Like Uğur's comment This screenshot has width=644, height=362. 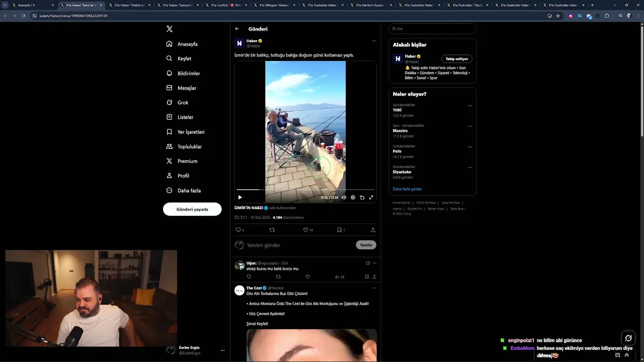pos(308,277)
